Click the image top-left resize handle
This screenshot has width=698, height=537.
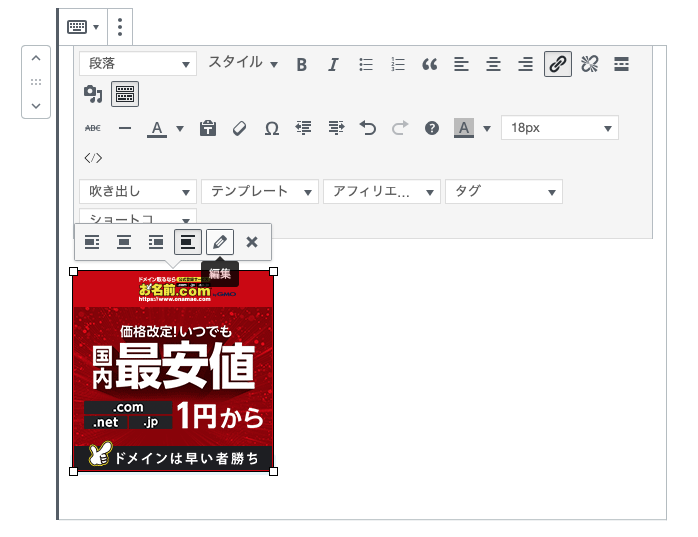pyautogui.click(x=74, y=272)
